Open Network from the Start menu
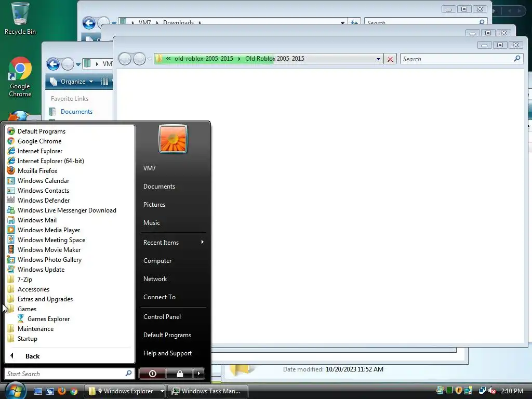Screen dimensions: 532x399 tap(155, 279)
